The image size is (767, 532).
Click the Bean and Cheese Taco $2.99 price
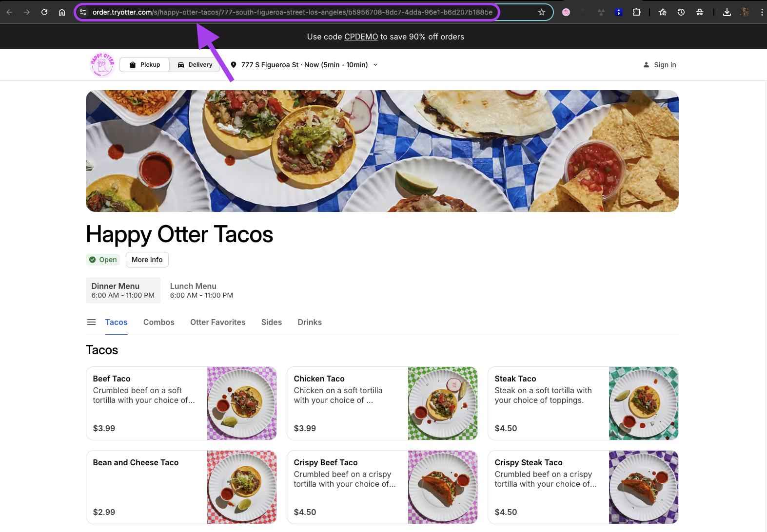click(104, 512)
